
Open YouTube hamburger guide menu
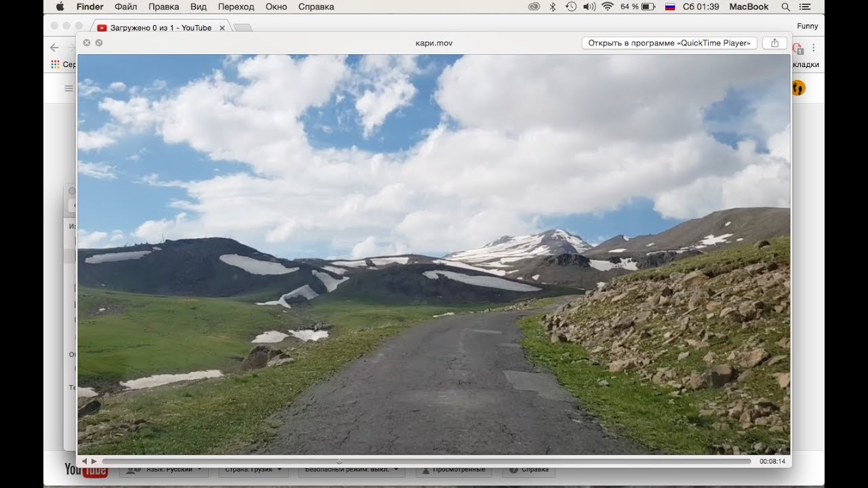pyautogui.click(x=68, y=88)
